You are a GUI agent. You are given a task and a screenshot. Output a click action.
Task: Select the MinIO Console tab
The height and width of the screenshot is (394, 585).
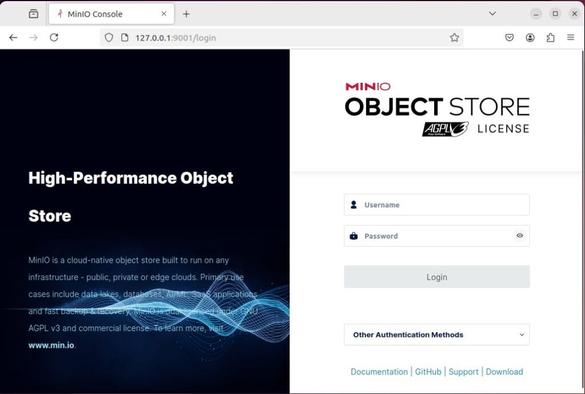point(111,14)
